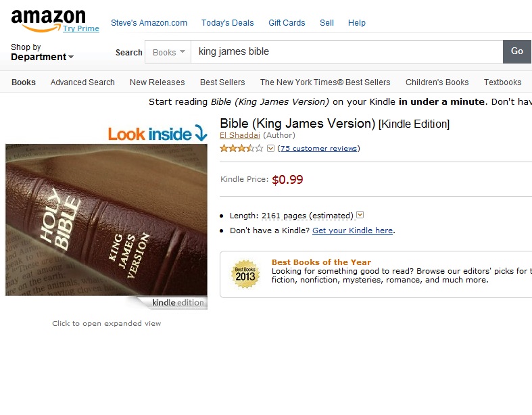Click the king james bible search field

click(x=347, y=51)
